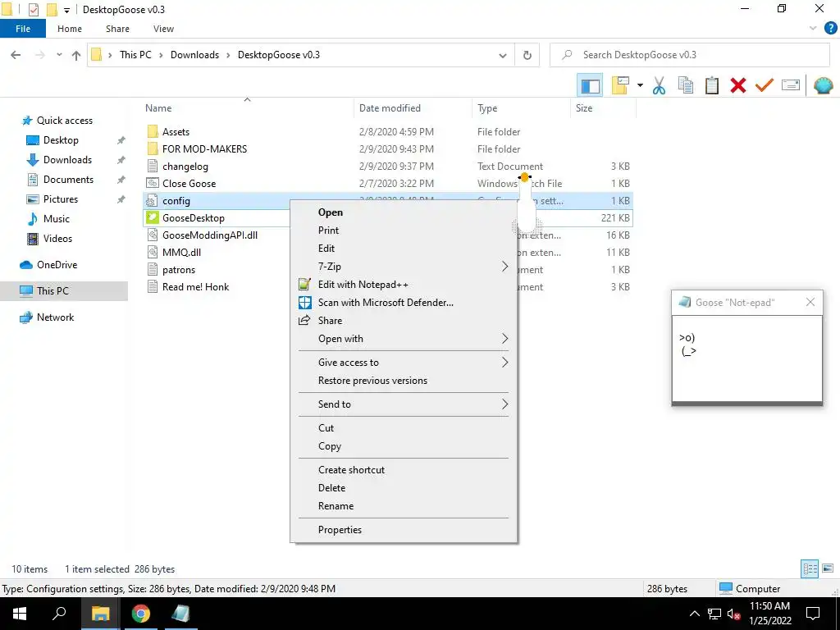840x630 pixels.
Task: Choose Copy in the context menu
Action: [404, 446]
